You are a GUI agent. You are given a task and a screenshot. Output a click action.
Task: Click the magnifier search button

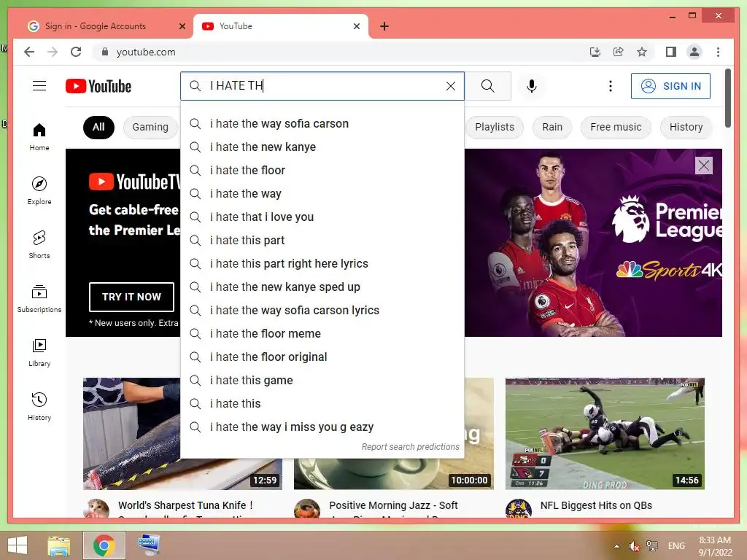pos(487,86)
